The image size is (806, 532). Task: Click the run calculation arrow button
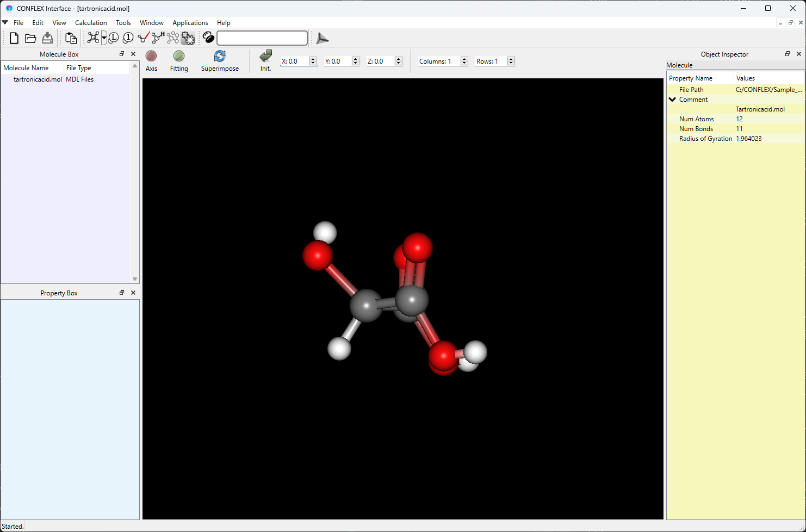pyautogui.click(x=322, y=38)
